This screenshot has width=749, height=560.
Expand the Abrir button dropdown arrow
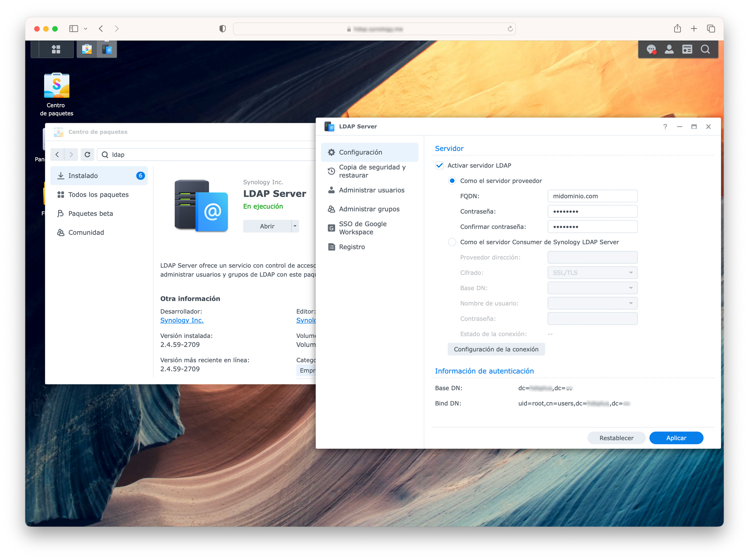(x=295, y=226)
